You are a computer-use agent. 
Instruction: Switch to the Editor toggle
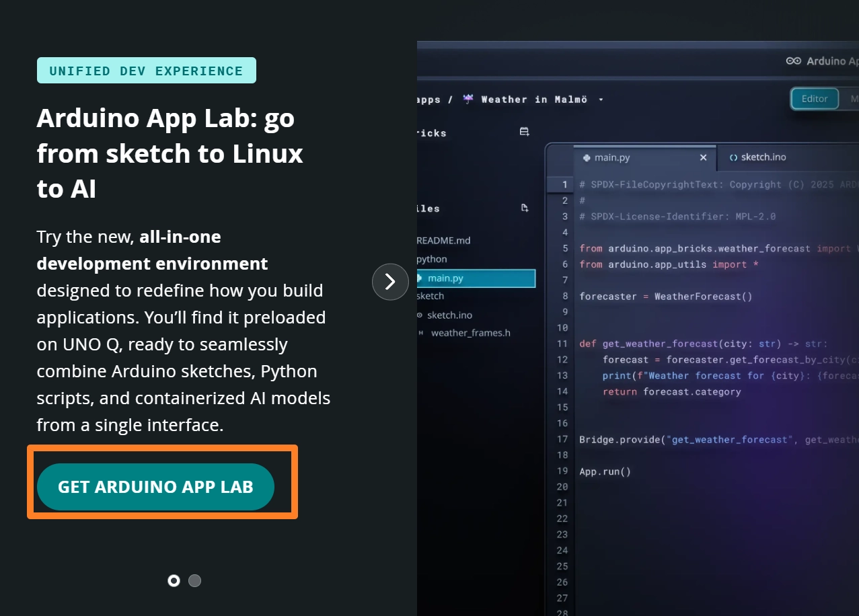814,98
